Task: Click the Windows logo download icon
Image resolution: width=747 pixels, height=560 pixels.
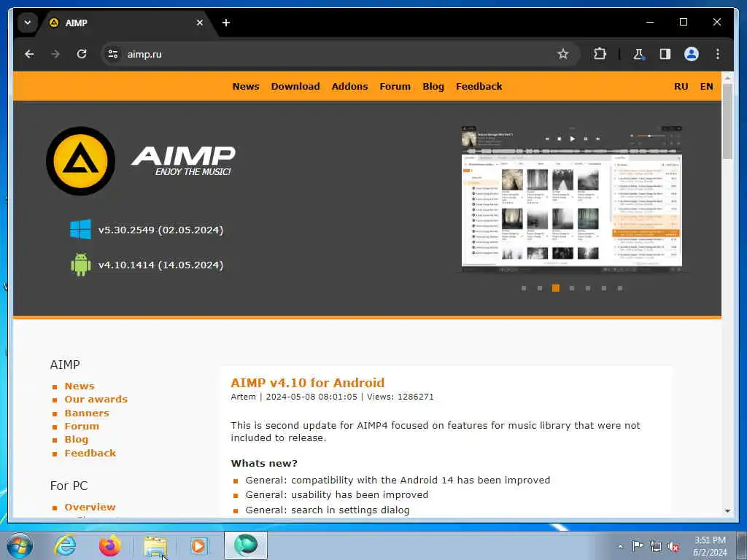Action: coord(80,230)
